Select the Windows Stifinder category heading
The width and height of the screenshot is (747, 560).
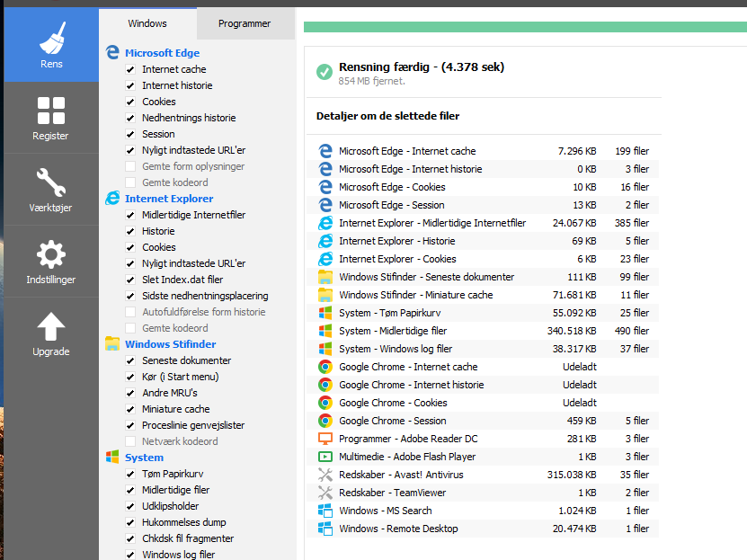(170, 344)
